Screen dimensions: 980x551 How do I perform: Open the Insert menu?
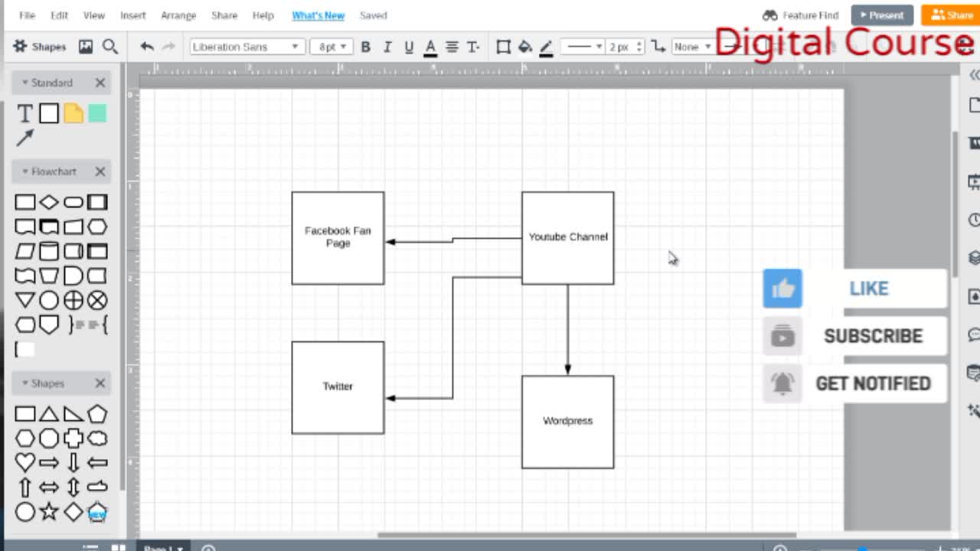point(132,15)
